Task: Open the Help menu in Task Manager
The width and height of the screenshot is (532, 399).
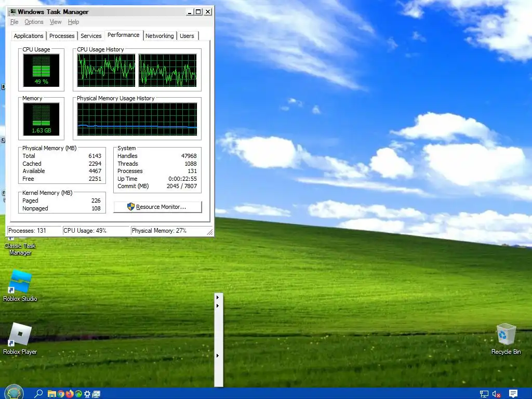Action: coord(73,22)
